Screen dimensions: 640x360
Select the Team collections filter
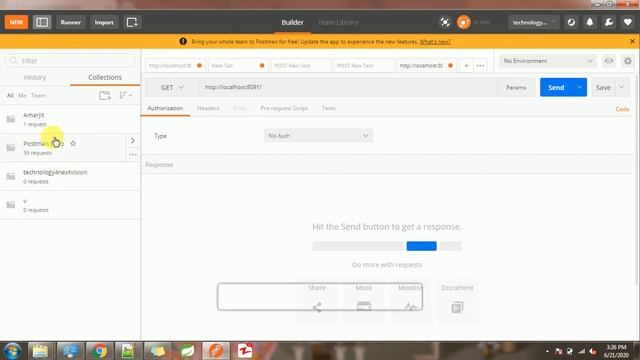38,96
